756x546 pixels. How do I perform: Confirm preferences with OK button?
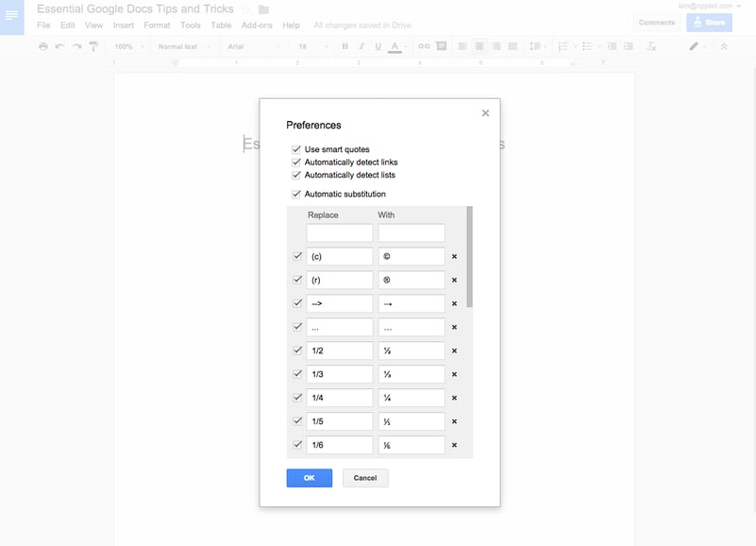309,478
